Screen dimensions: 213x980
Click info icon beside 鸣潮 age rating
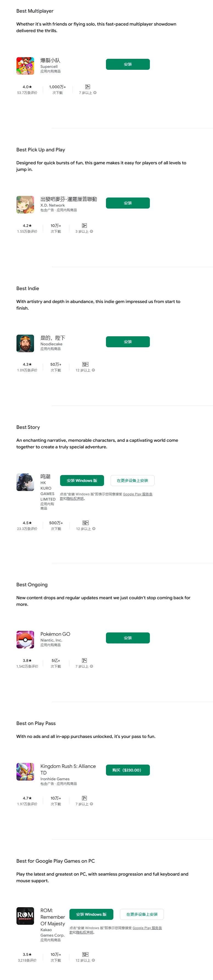[x=94, y=529]
